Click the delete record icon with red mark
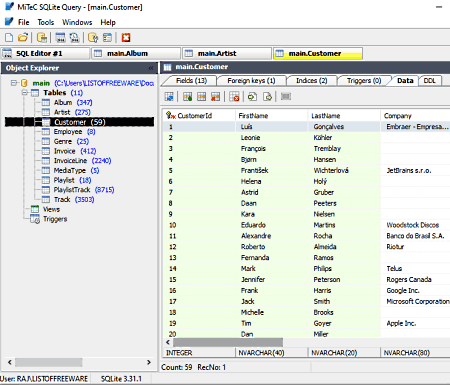 point(216,97)
